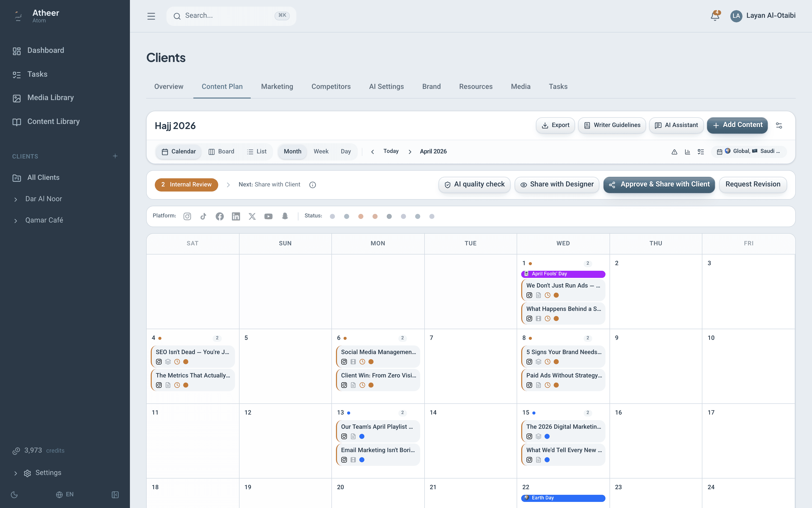Open the AI Assistant
Image resolution: width=812 pixels, height=508 pixels.
676,125
